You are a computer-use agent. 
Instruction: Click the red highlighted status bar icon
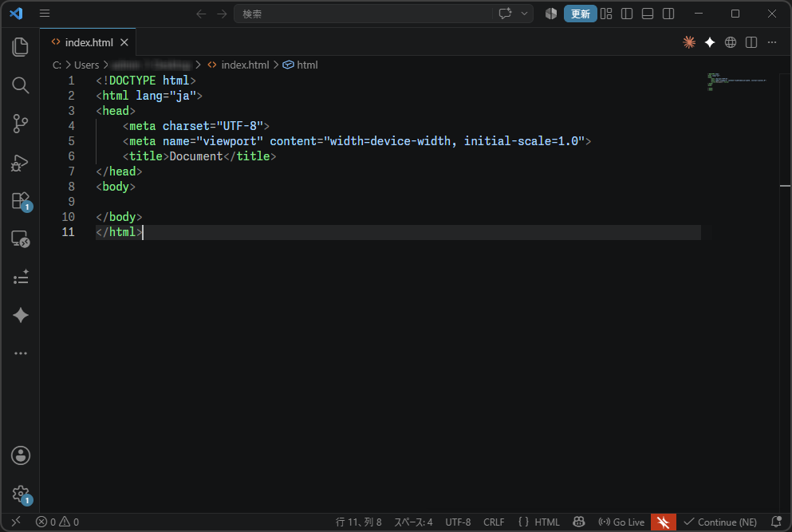click(x=664, y=522)
